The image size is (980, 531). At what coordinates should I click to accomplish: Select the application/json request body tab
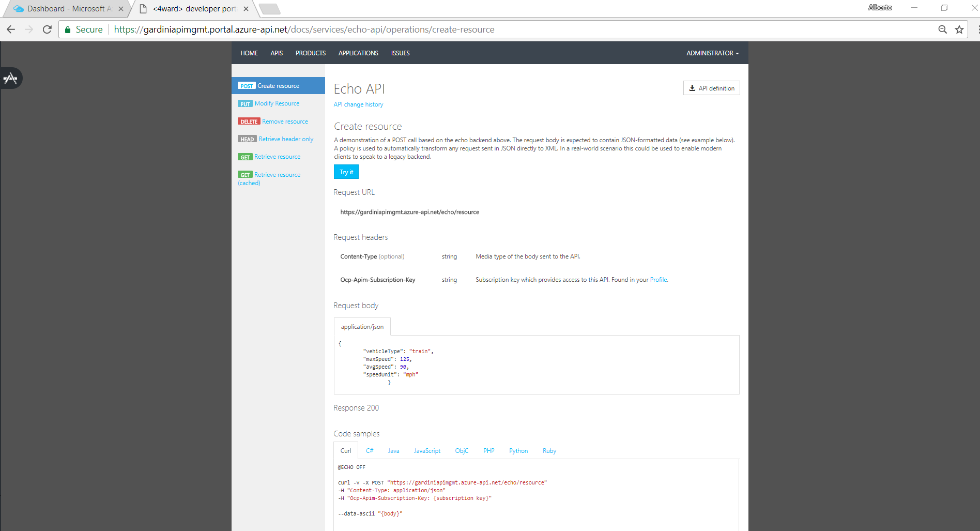click(x=362, y=326)
